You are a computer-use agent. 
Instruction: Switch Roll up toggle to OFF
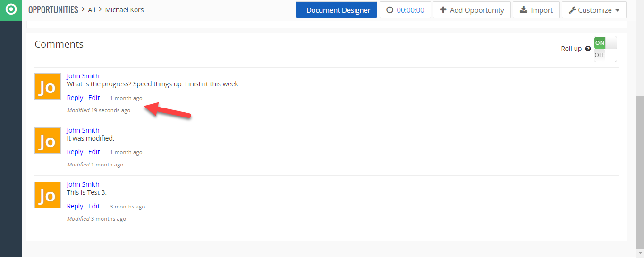(600, 55)
